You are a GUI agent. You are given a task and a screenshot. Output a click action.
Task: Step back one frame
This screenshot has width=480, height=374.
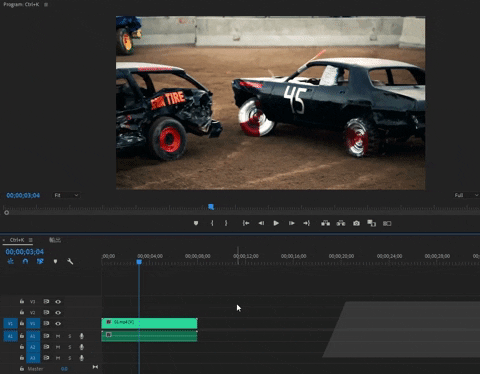tap(261, 223)
